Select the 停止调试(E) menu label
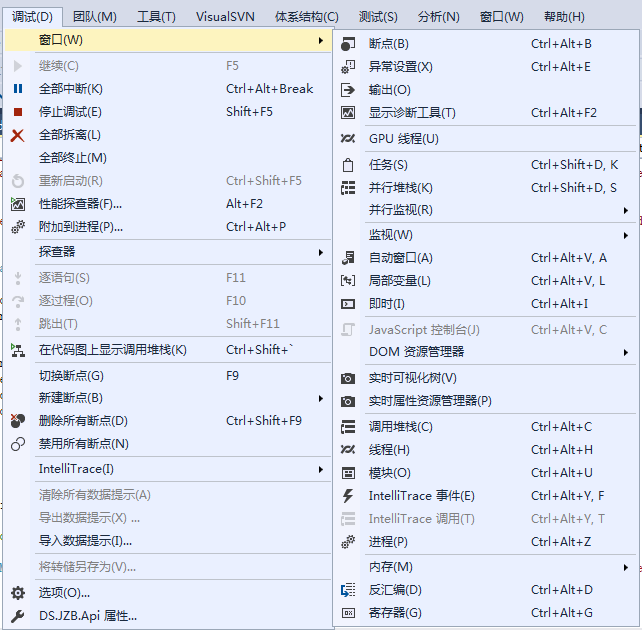Screen dimensions: 642x630 click(70, 112)
